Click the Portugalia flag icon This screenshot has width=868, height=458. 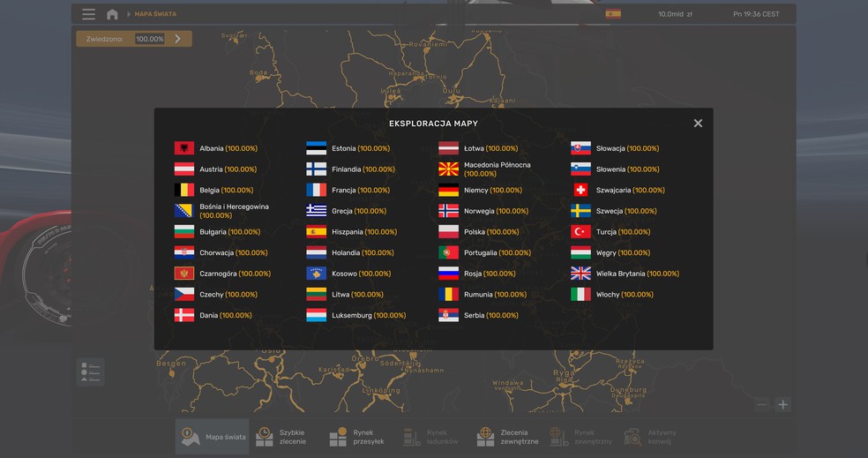[448, 252]
